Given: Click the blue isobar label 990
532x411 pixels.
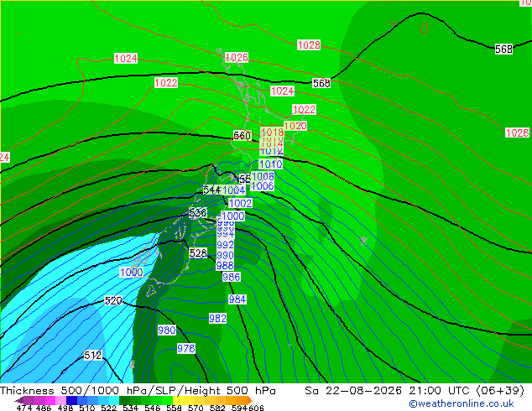Looking at the screenshot, I should tap(225, 255).
